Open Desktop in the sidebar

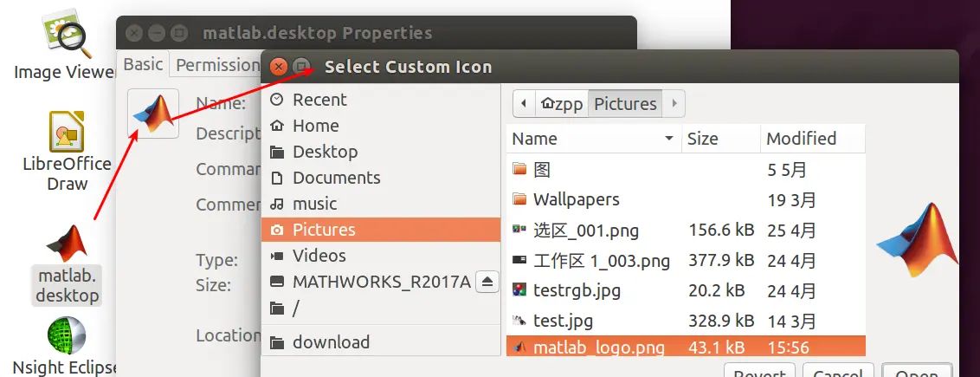point(381,152)
